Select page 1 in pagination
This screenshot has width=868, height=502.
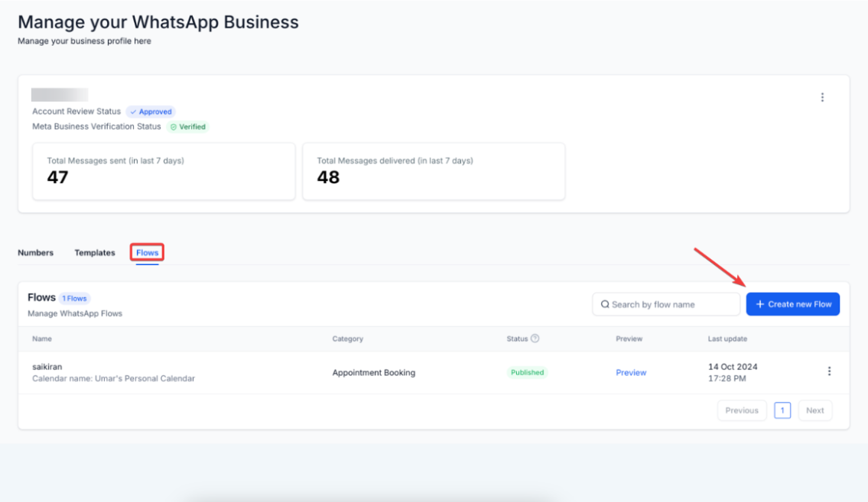pyautogui.click(x=782, y=410)
